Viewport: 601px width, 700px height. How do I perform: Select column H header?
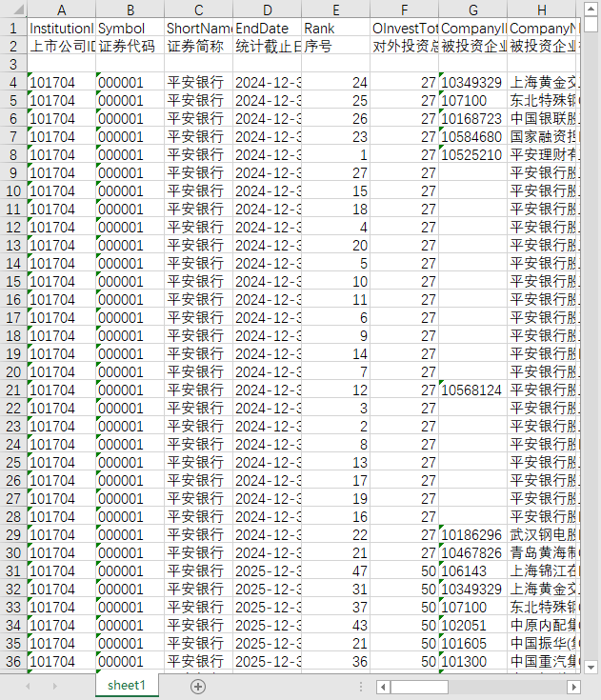click(542, 10)
